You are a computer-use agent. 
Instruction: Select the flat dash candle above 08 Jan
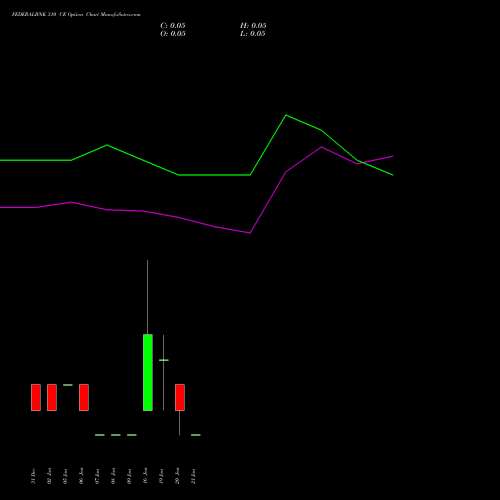(116, 435)
